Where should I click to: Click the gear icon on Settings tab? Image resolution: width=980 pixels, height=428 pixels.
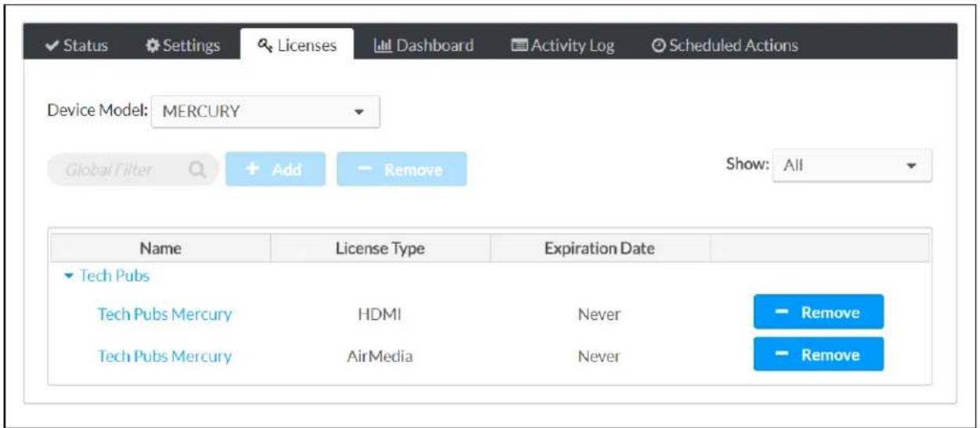coord(153,45)
